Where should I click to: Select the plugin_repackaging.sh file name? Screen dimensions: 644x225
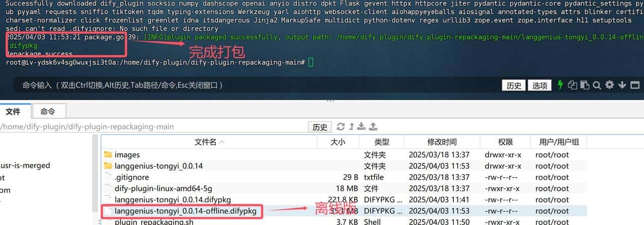pos(154,222)
